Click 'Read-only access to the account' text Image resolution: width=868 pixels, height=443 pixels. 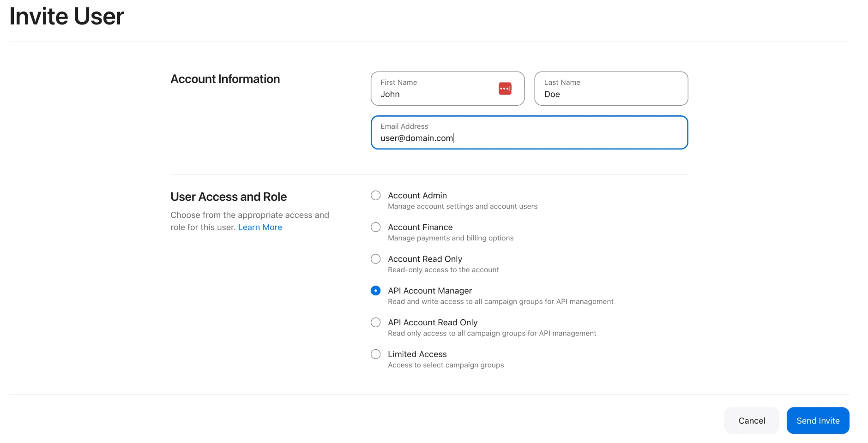443,270
